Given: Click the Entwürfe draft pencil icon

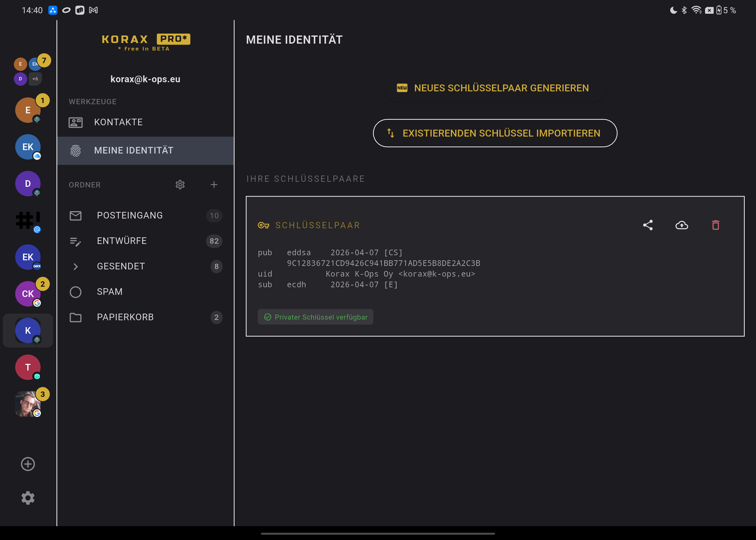Looking at the screenshot, I should click(x=75, y=241).
